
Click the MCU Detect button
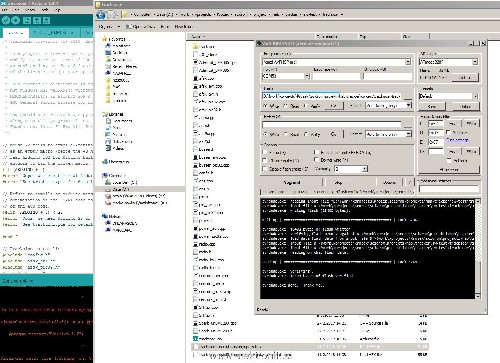pos(465,77)
